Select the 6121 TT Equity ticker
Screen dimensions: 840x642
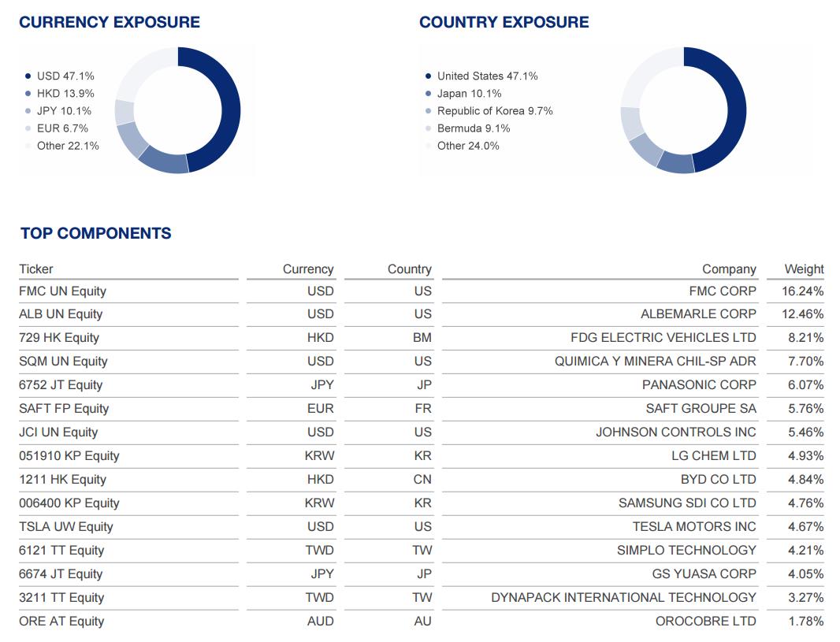tap(61, 550)
